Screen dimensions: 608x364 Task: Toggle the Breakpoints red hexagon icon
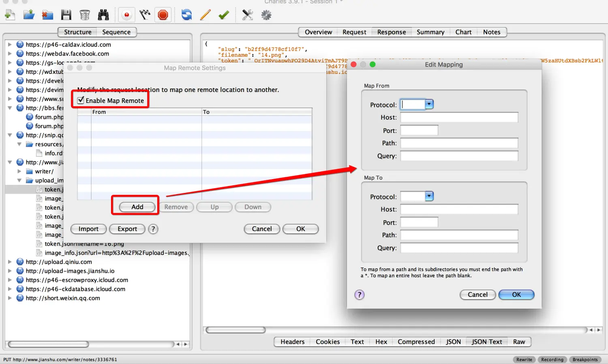[x=163, y=15]
